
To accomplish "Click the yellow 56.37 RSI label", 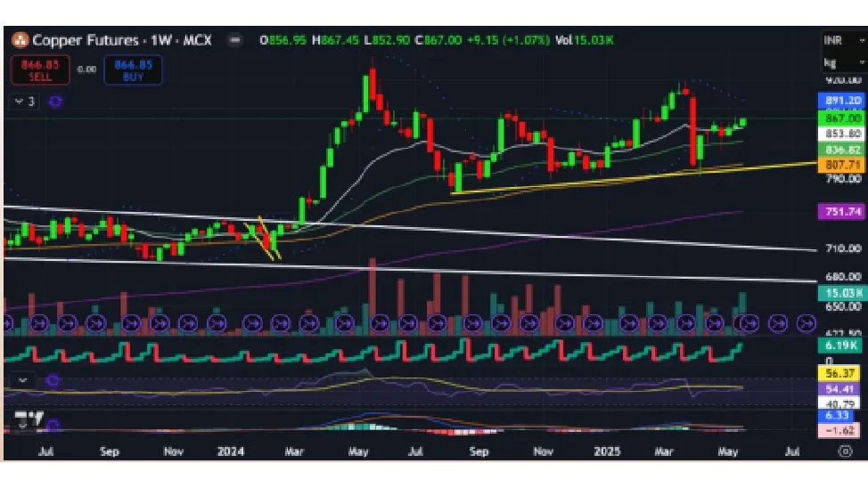I will pos(839,373).
